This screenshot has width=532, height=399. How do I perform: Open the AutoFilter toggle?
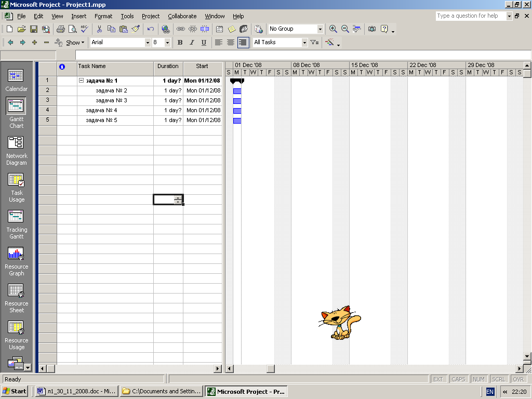[x=314, y=43]
